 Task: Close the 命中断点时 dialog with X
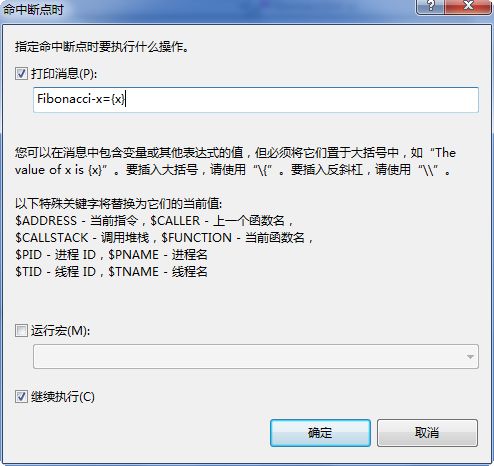[x=468, y=6]
